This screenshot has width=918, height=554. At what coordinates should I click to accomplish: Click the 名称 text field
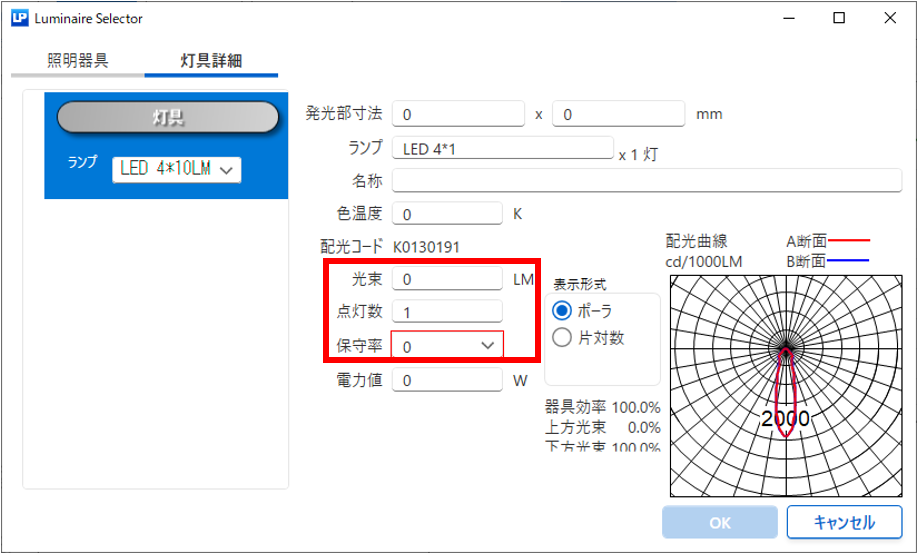tap(647, 181)
